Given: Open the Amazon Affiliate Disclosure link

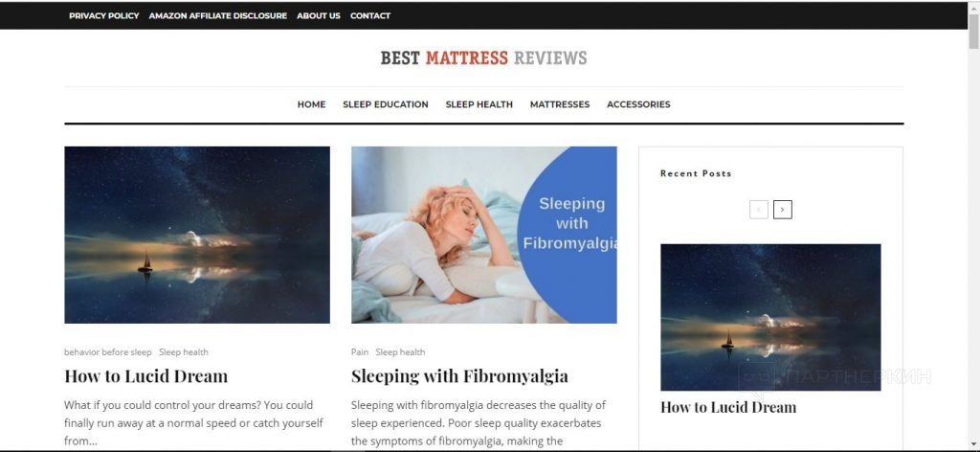Looking at the screenshot, I should click(x=217, y=15).
